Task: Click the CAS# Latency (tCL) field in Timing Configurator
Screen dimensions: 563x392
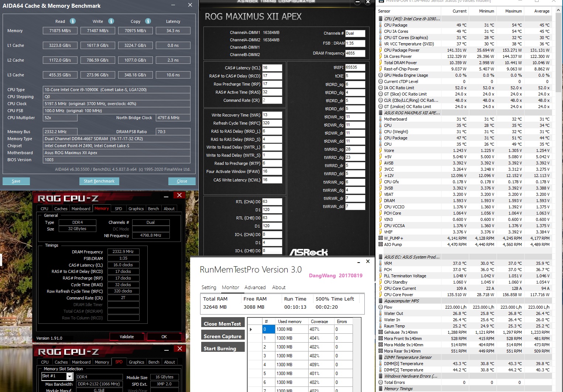Action: [x=272, y=68]
